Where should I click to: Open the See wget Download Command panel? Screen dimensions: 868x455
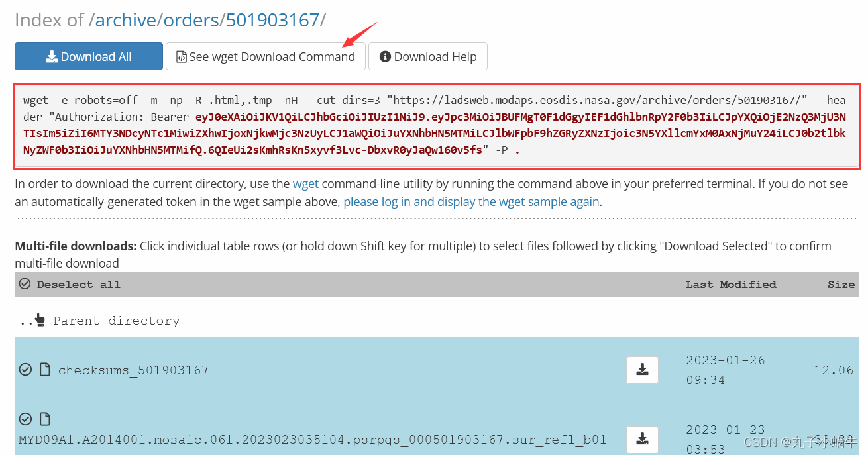[265, 56]
